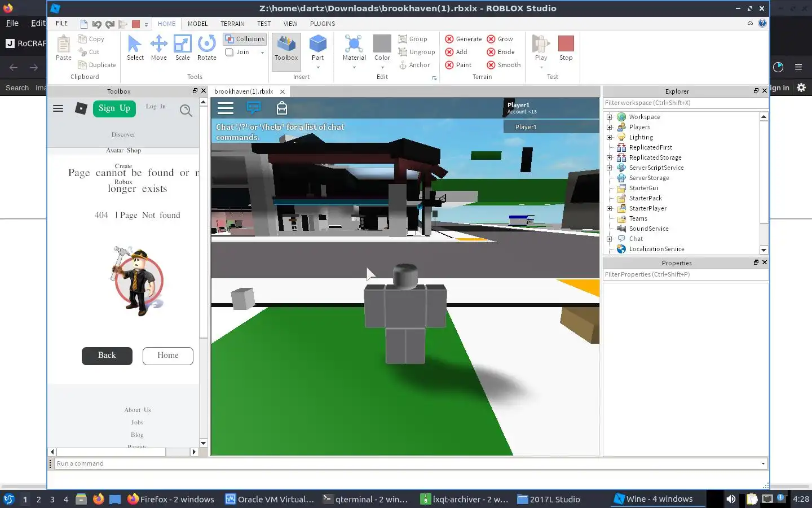Check the Join checkbox
This screenshot has width=812, height=508.
coord(230,52)
